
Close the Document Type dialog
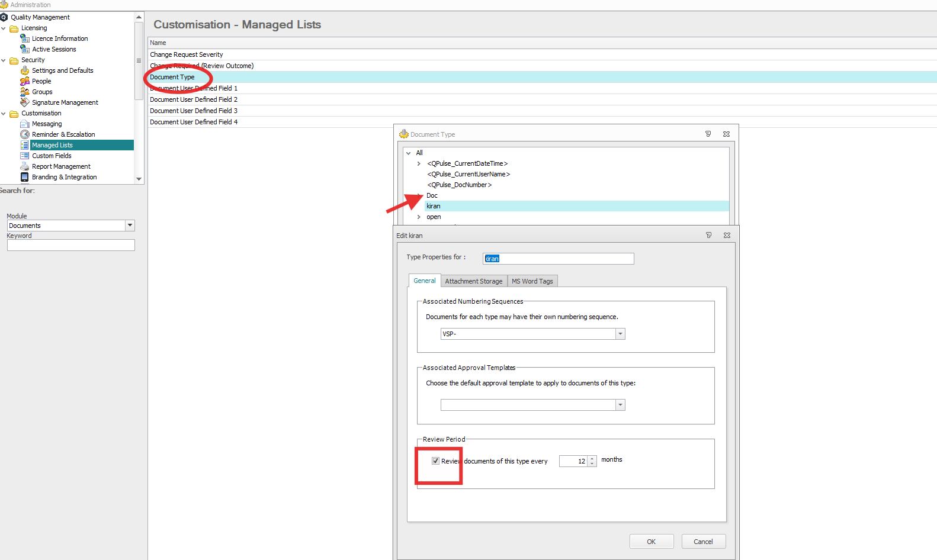point(726,134)
